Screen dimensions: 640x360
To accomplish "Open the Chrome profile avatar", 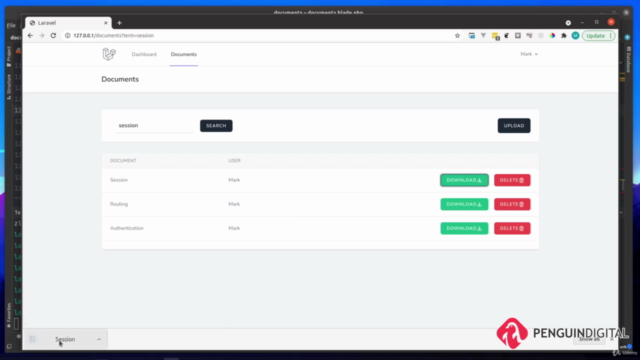I will [575, 36].
